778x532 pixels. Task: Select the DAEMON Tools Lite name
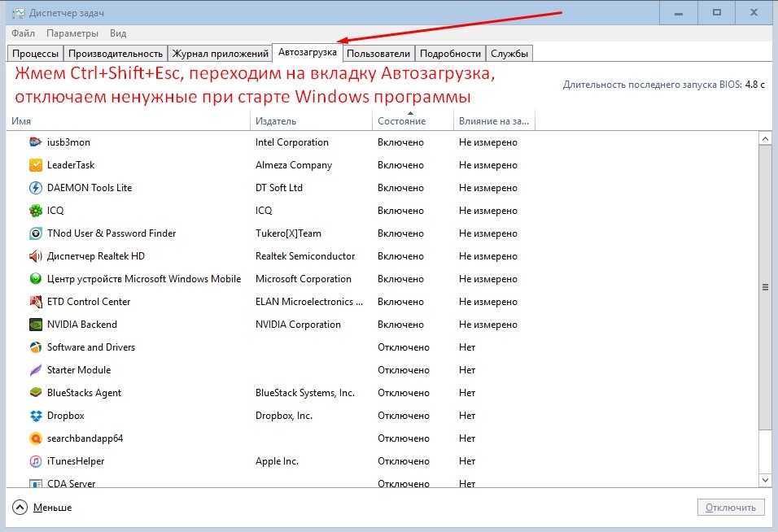click(x=90, y=188)
